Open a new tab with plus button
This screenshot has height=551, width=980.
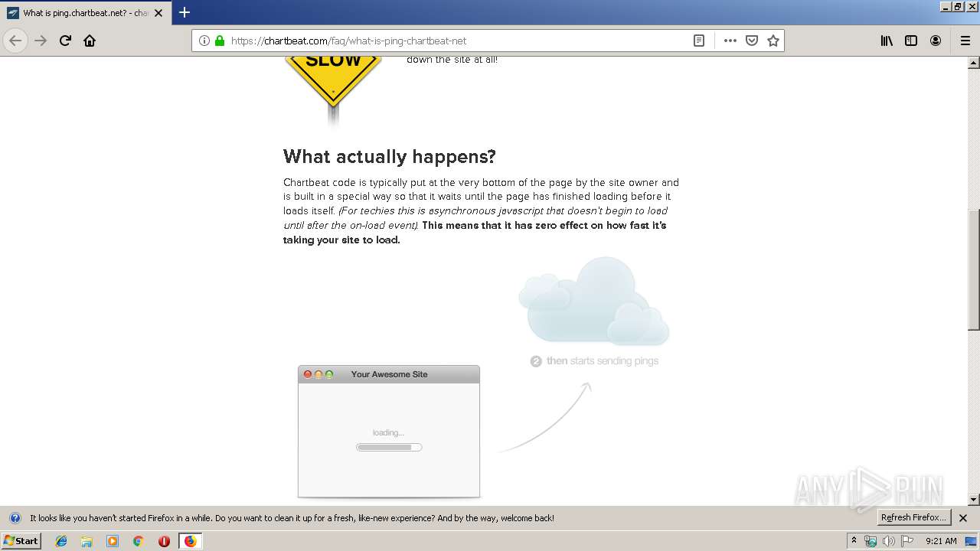coord(184,12)
